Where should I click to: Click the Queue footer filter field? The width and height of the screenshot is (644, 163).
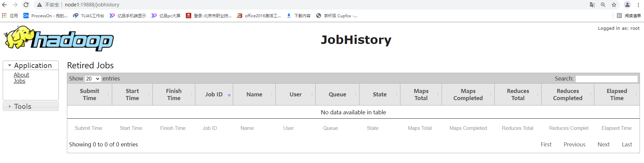click(338, 128)
